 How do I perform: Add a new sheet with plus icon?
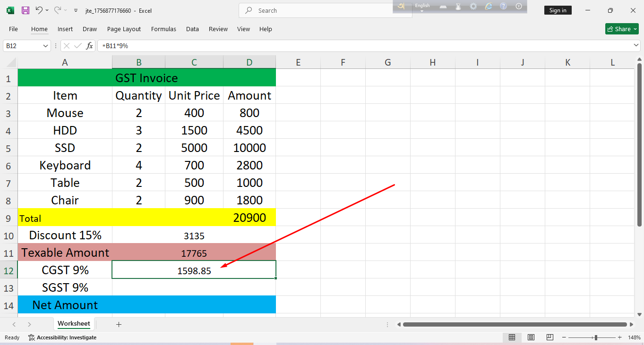pos(119,324)
